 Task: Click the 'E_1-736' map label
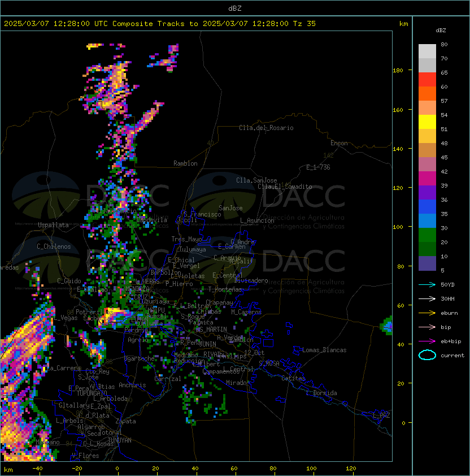coord(318,167)
